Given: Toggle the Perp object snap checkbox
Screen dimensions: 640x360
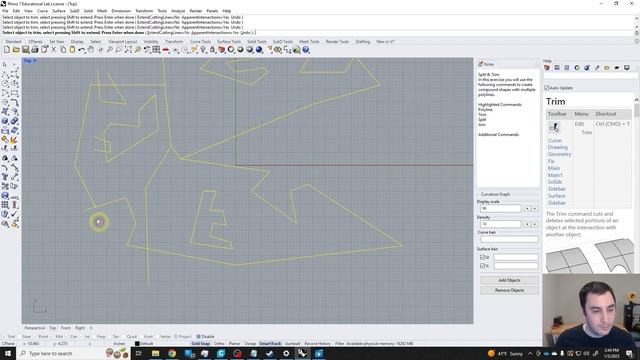Looking at the screenshot, I should (x=98, y=337).
